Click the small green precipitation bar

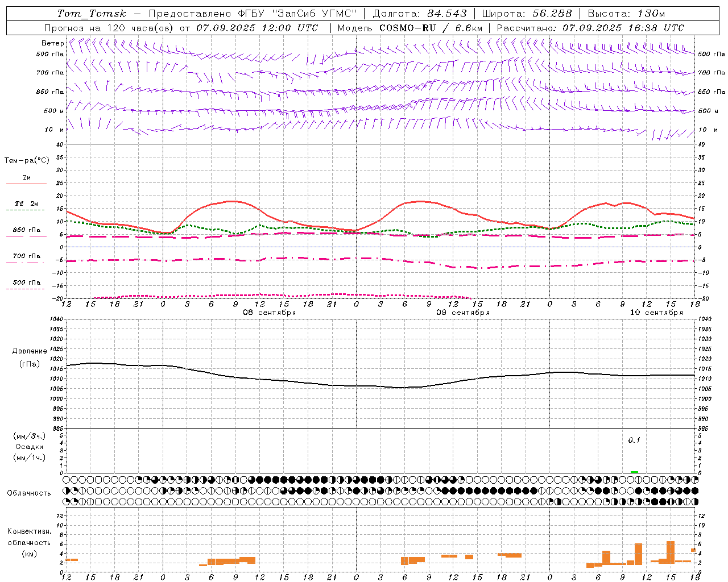pos(634,472)
